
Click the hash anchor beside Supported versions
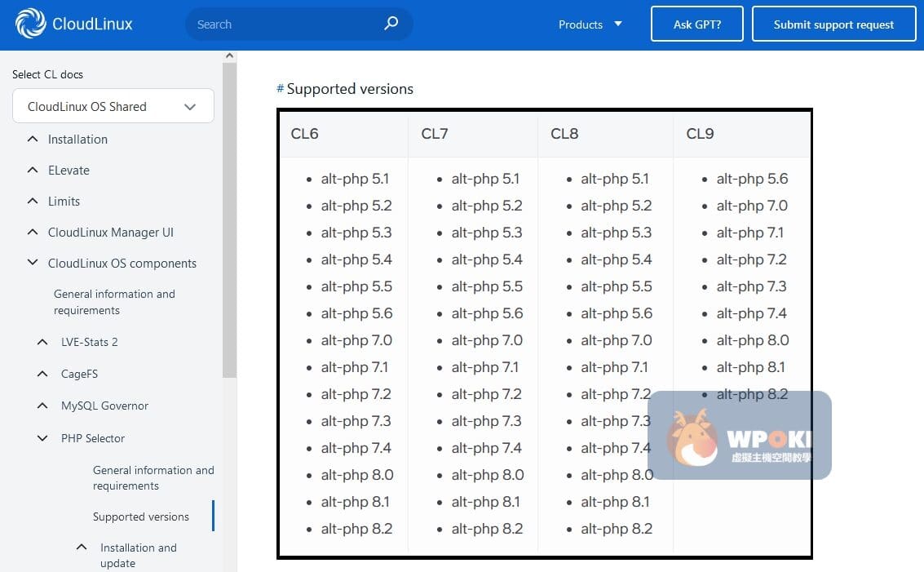click(280, 89)
